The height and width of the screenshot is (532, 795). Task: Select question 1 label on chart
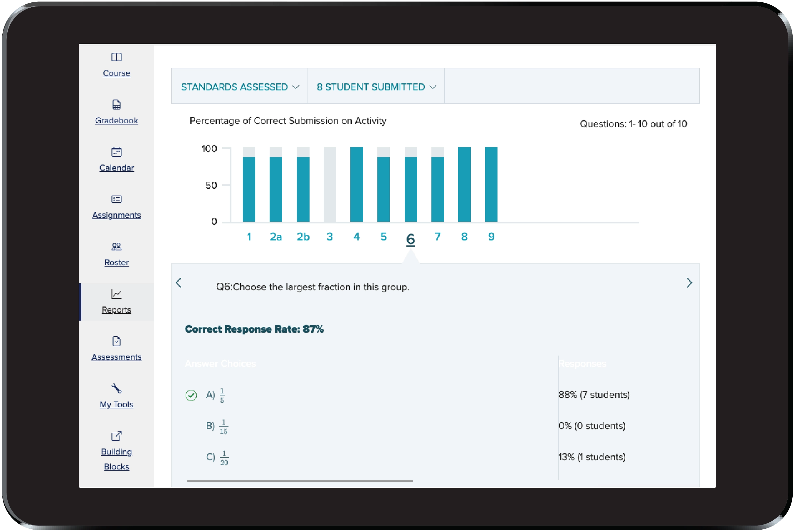tap(249, 237)
